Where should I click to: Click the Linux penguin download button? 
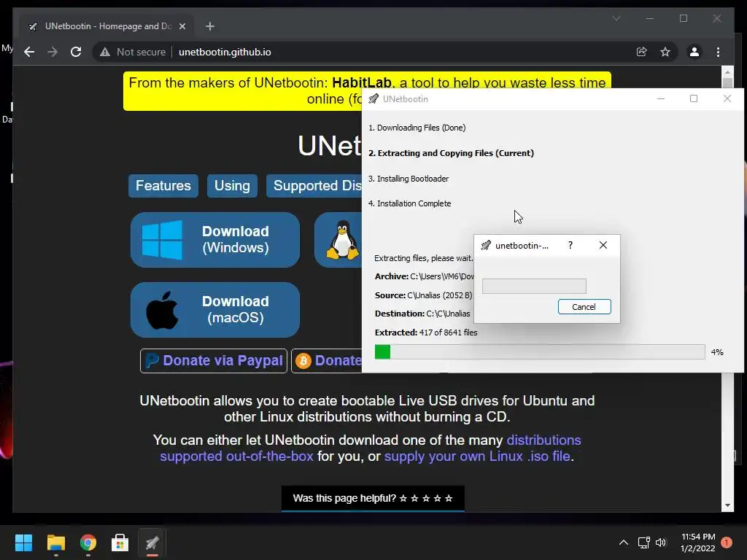pos(338,239)
